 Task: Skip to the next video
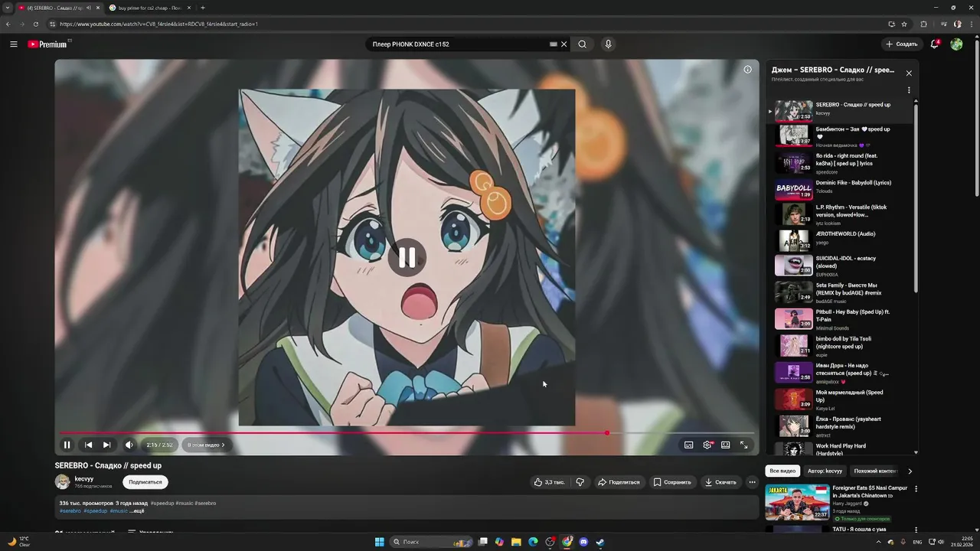(106, 445)
